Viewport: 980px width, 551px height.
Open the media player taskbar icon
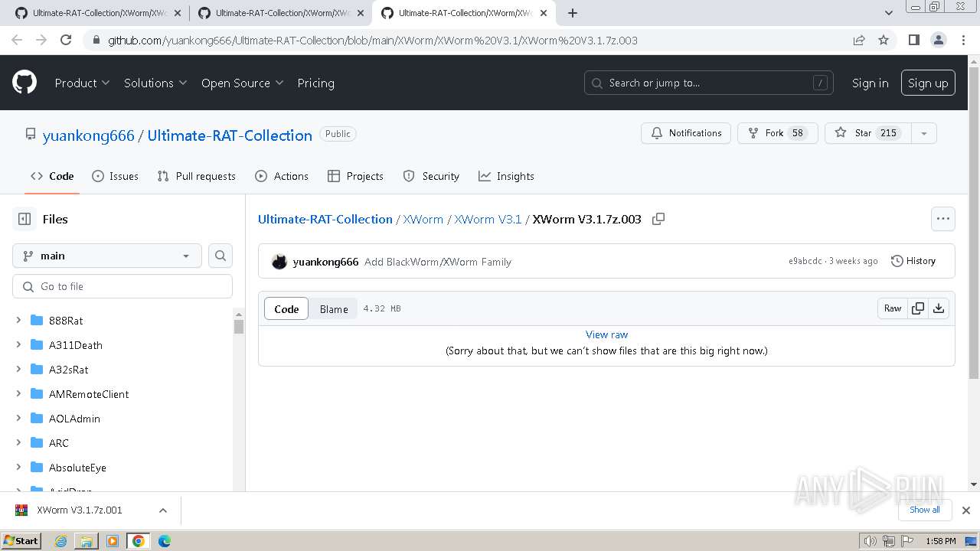pyautogui.click(x=113, y=541)
